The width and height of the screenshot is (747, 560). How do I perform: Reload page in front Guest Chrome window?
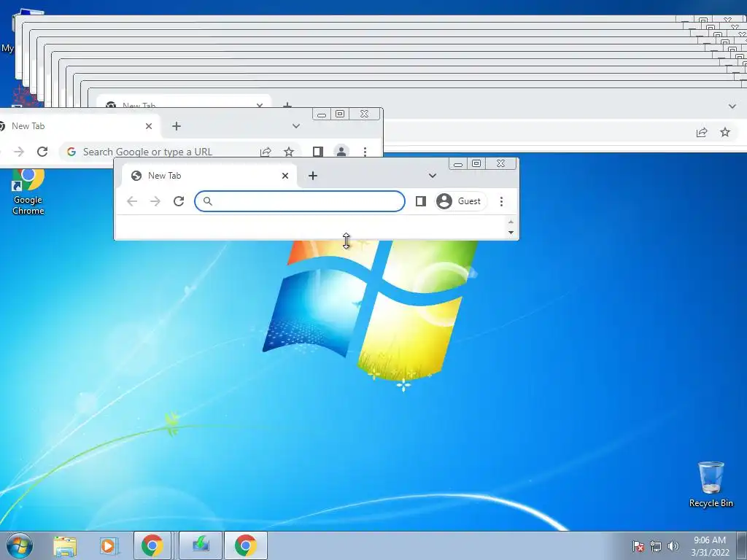point(179,201)
